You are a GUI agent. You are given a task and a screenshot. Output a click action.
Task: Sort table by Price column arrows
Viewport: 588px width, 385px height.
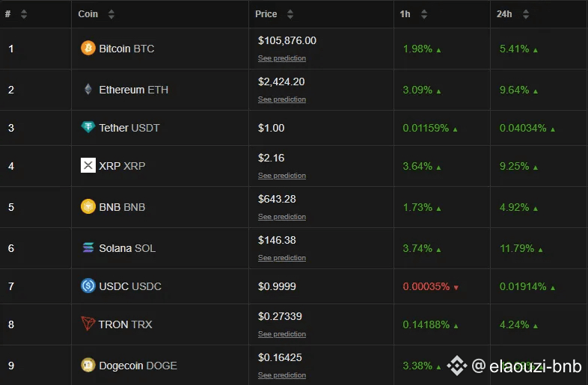pyautogui.click(x=290, y=14)
